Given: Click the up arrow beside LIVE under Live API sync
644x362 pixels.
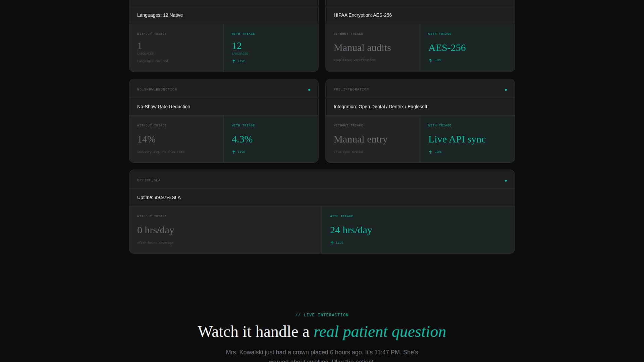Looking at the screenshot, I should point(430,152).
